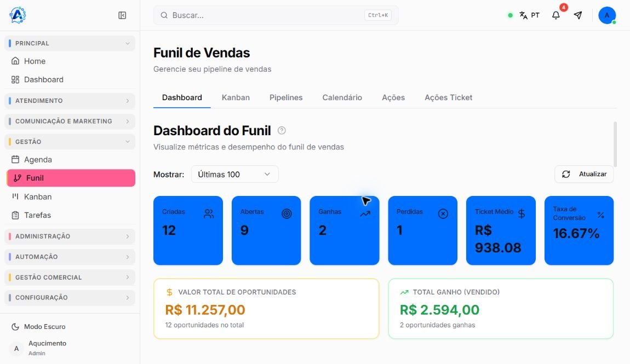Click the percent icon on Taxa de Conversão card
The image size is (630, 364).
click(600, 215)
